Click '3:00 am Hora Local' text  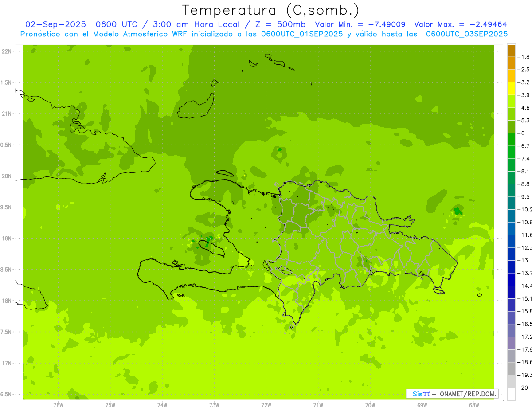coord(197,24)
